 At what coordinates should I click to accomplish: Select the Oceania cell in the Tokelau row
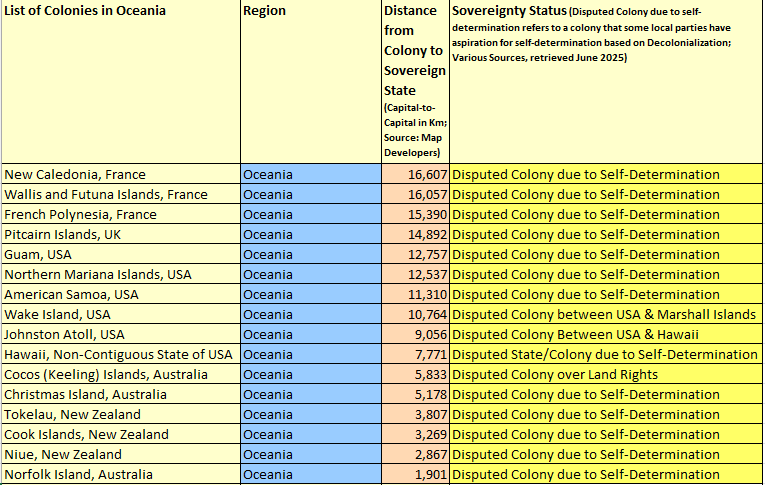coord(311,414)
